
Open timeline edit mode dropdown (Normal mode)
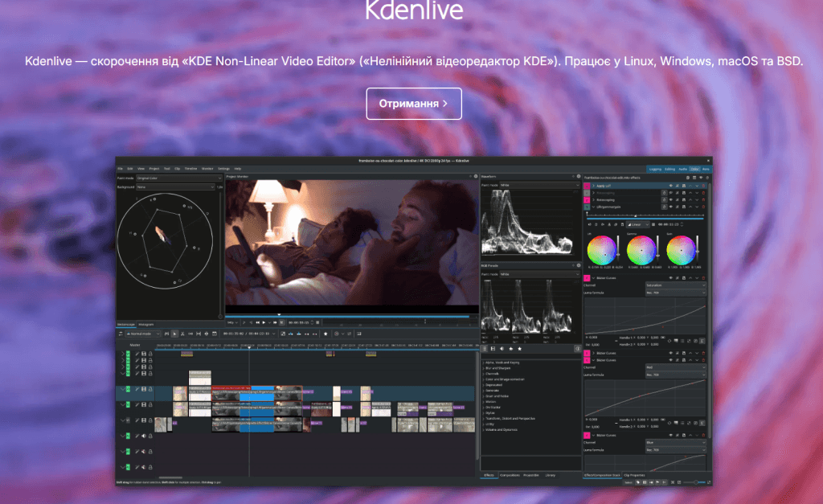(x=143, y=334)
